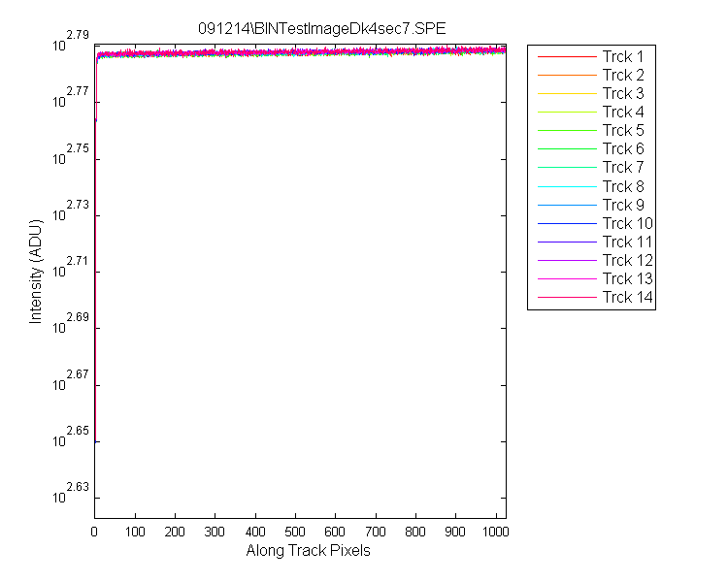Select the Trck 13 legend entry
Image resolution: width=728 pixels, height=582 pixels.
(595, 279)
